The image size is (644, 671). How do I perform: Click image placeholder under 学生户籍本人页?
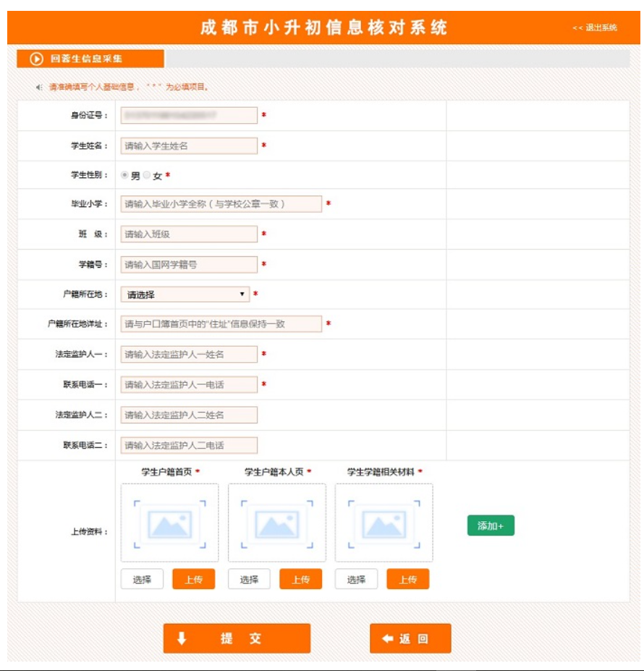(276, 523)
